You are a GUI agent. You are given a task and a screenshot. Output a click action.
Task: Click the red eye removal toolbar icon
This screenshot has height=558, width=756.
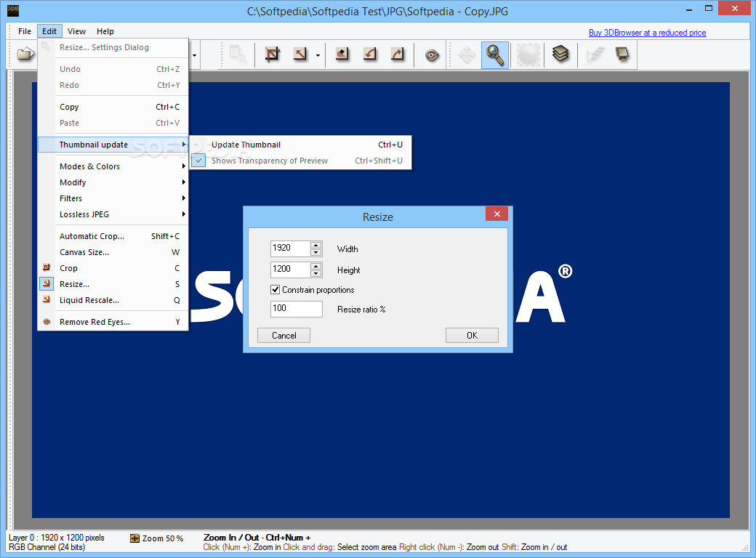pos(432,55)
